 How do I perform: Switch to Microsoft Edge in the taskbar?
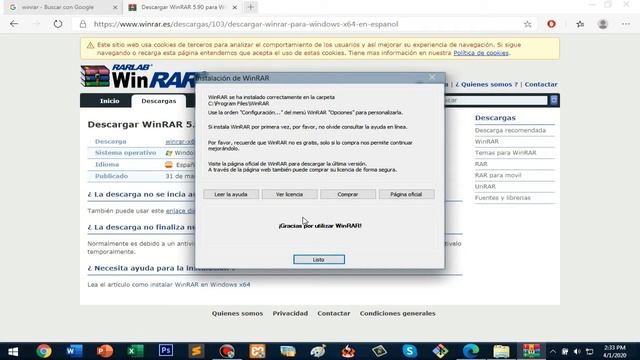pos(471,351)
